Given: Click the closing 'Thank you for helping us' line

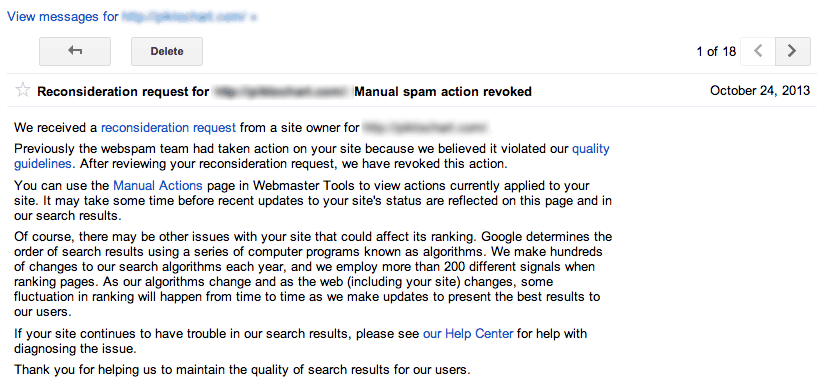Looking at the screenshot, I should tap(242, 370).
